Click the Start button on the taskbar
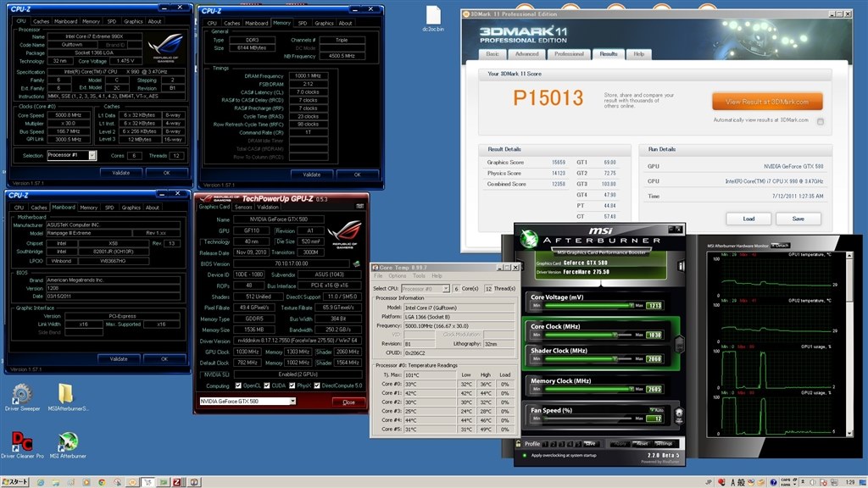Viewport: 868px width, 488px height. 14,482
